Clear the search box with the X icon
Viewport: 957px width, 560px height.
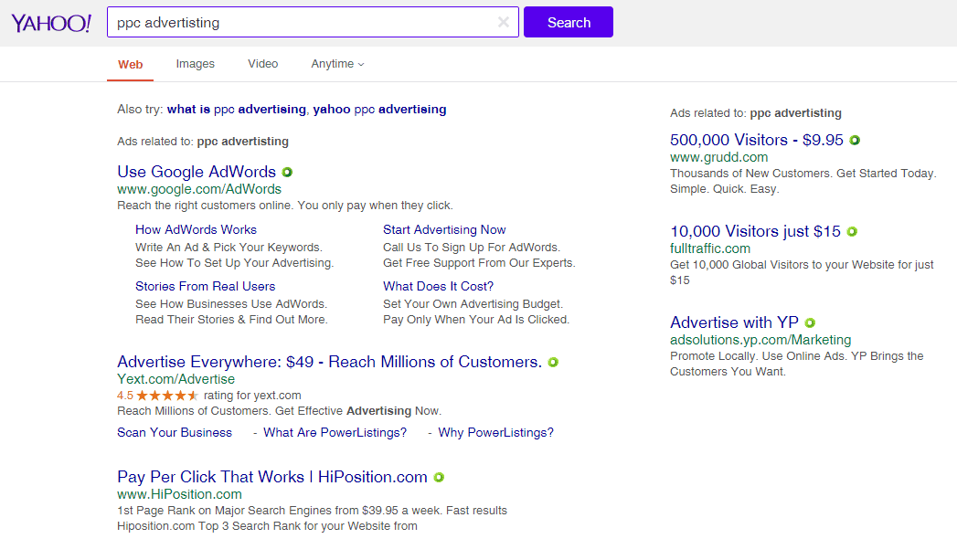pyautogui.click(x=504, y=23)
